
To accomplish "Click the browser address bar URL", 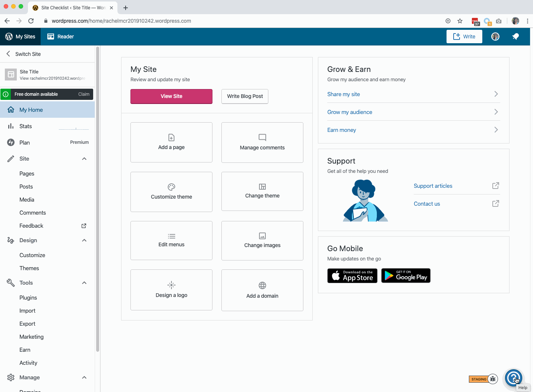I will coord(122,21).
